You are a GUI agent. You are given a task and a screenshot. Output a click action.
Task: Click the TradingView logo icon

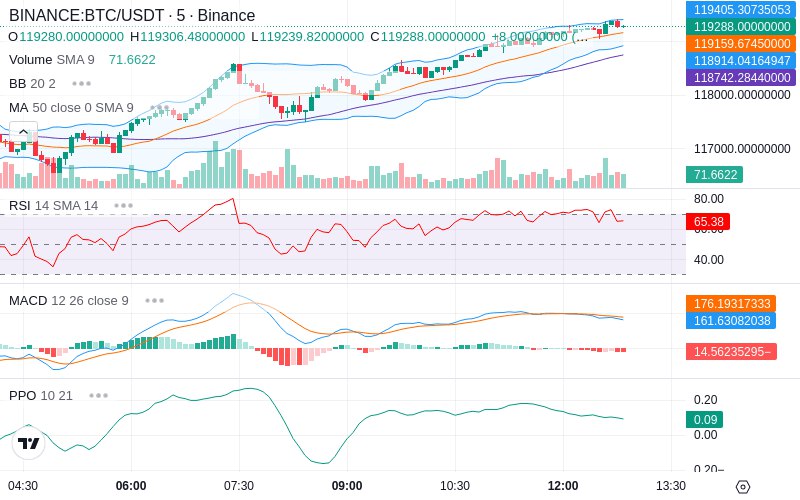(x=29, y=443)
